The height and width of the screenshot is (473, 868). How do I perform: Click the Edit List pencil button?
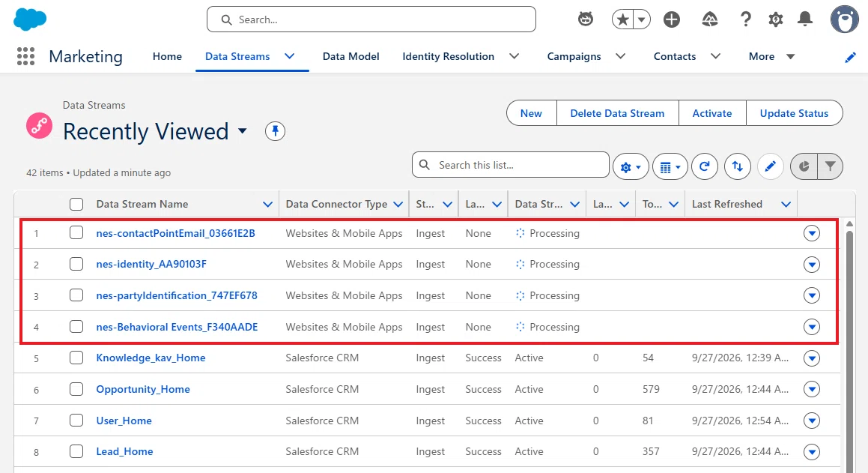click(770, 166)
